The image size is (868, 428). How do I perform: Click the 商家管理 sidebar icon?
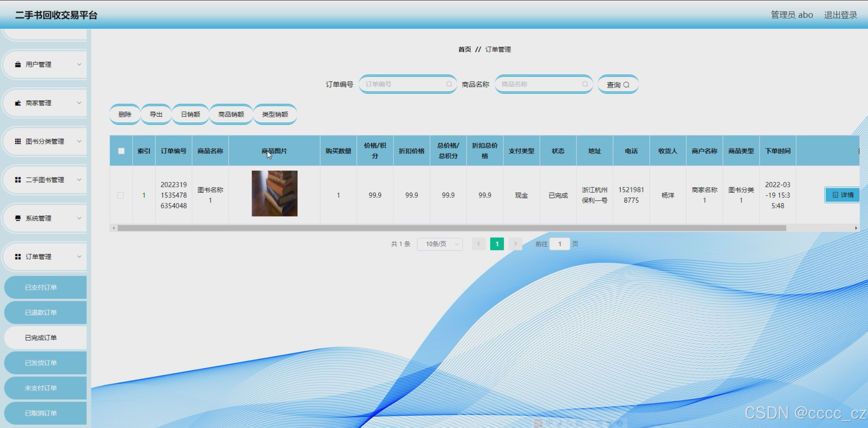18,103
